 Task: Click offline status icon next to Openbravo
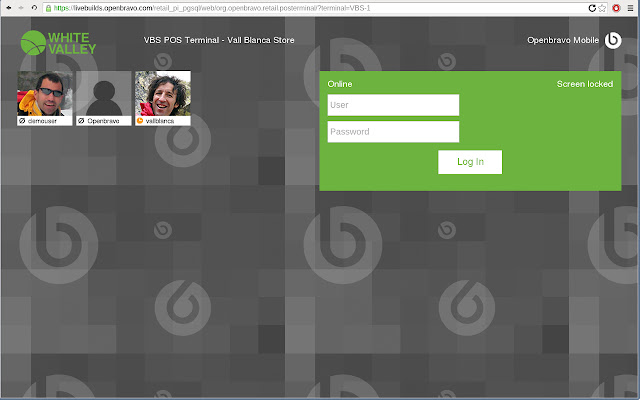81,121
